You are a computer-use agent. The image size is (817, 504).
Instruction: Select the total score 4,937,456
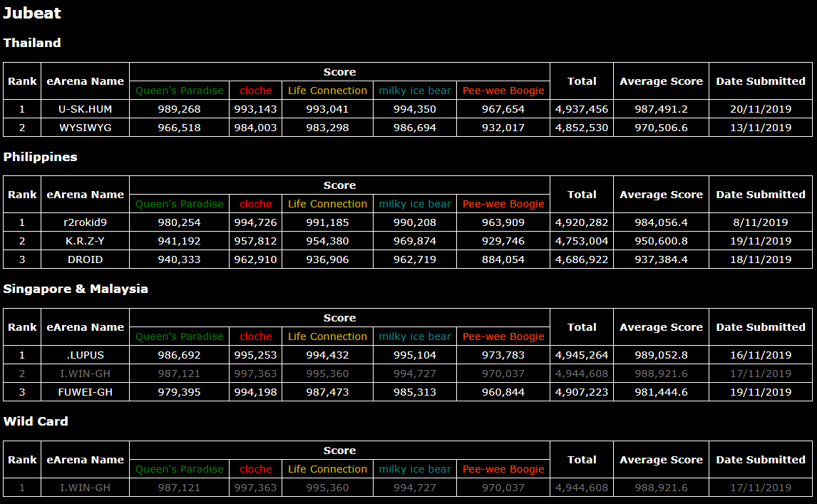(582, 109)
